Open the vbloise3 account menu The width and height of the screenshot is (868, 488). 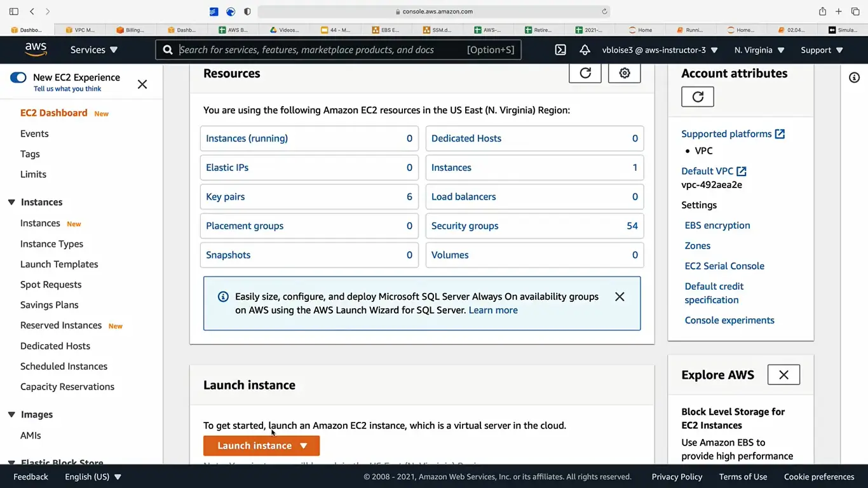(660, 50)
